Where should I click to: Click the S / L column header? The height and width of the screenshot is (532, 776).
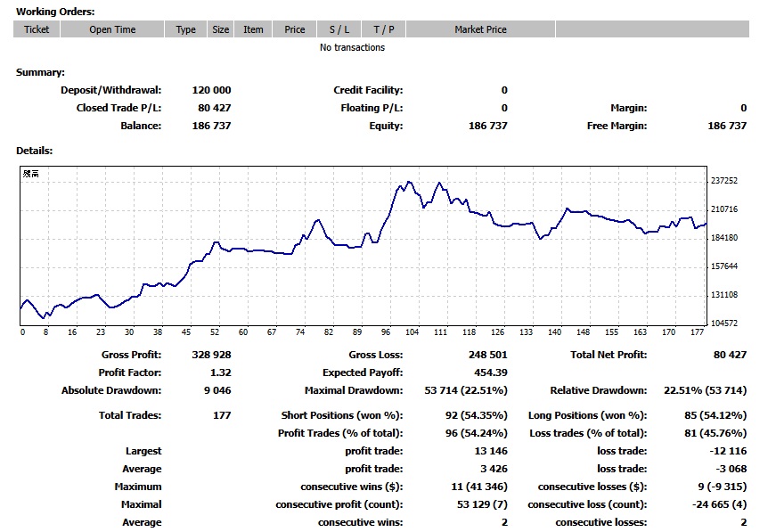(339, 29)
